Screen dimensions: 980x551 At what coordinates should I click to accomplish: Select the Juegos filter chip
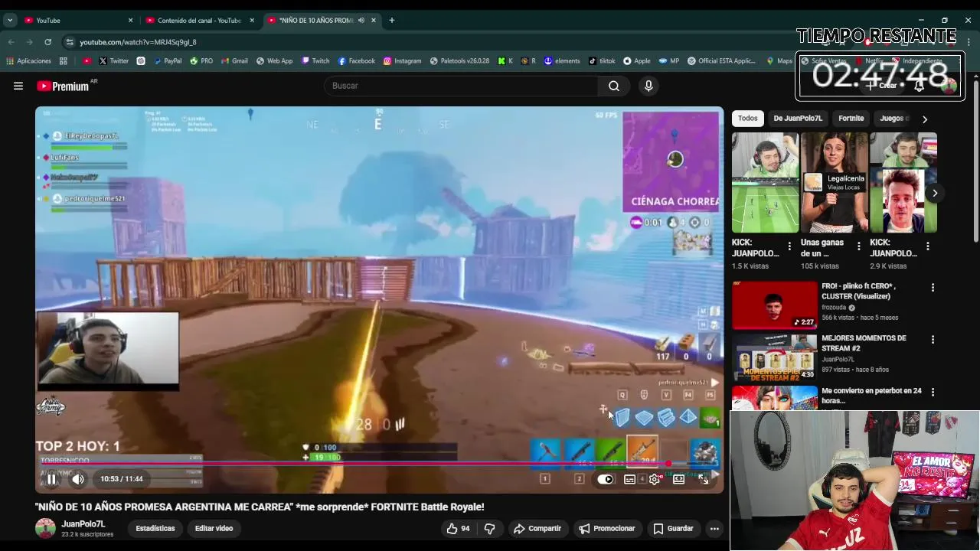893,119
